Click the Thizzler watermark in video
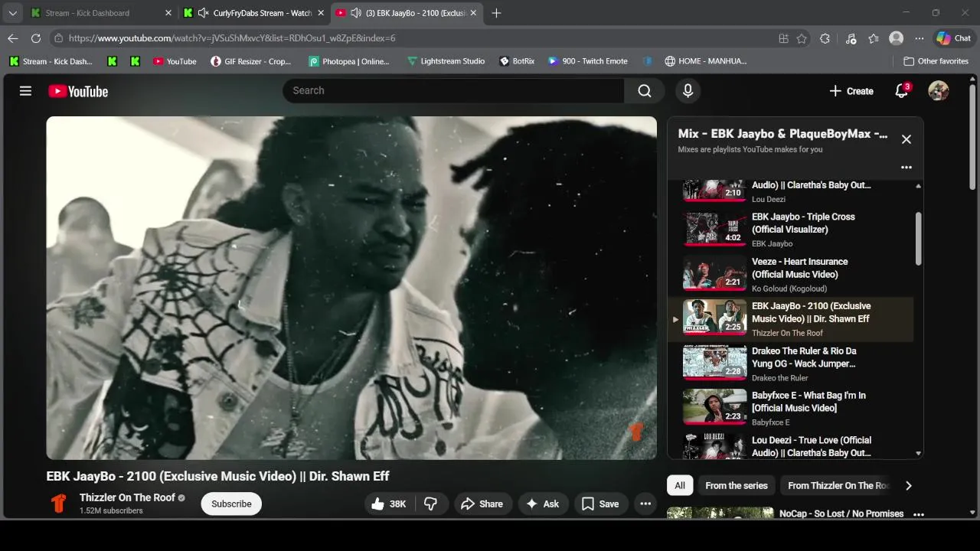The height and width of the screenshot is (551, 980). [635, 432]
